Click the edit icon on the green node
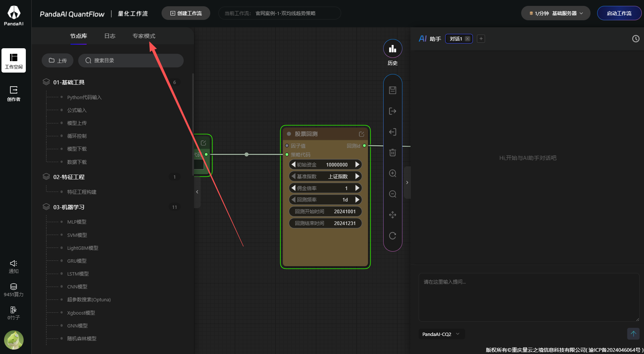The image size is (644, 354). click(203, 143)
